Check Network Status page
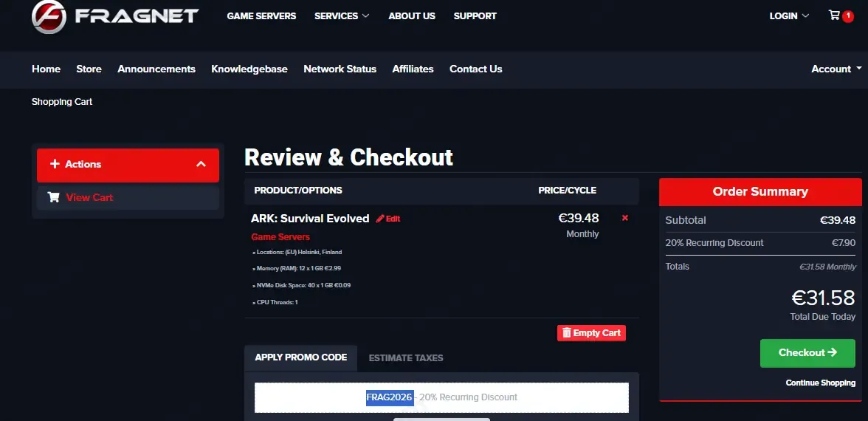 tap(340, 69)
